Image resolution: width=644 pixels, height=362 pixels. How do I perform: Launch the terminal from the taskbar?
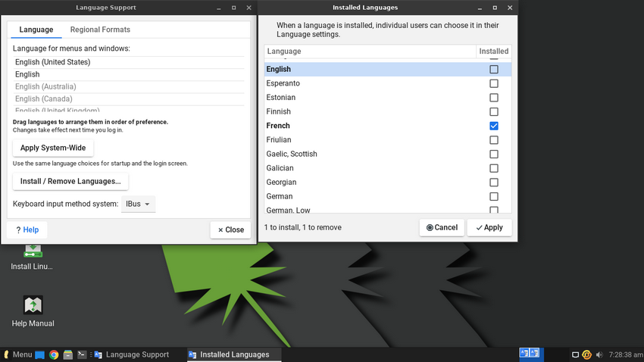pyautogui.click(x=82, y=354)
